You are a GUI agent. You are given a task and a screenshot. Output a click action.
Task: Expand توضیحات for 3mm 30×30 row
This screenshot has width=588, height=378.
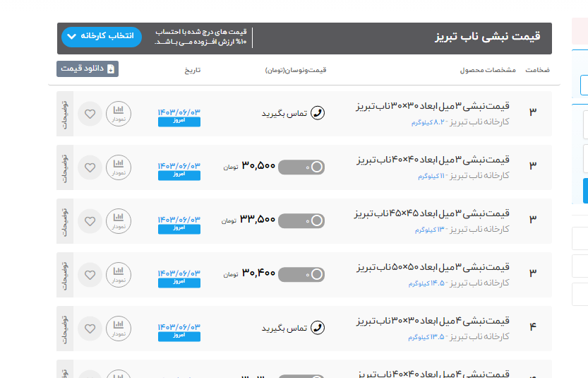click(x=65, y=114)
